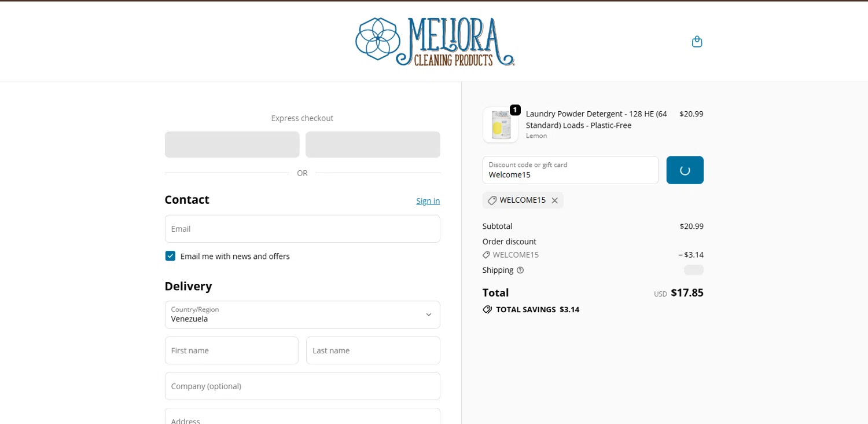Focus the First name field
This screenshot has width=868, height=424.
(231, 350)
